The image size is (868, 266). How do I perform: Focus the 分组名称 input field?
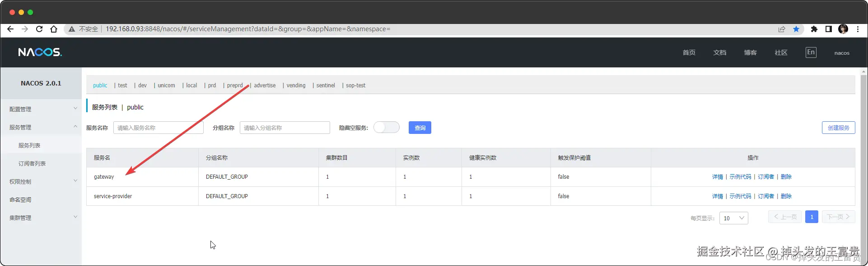click(x=285, y=128)
